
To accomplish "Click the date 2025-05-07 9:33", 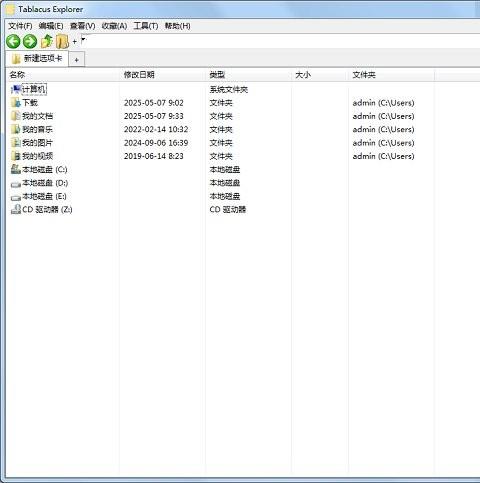I will [154, 116].
